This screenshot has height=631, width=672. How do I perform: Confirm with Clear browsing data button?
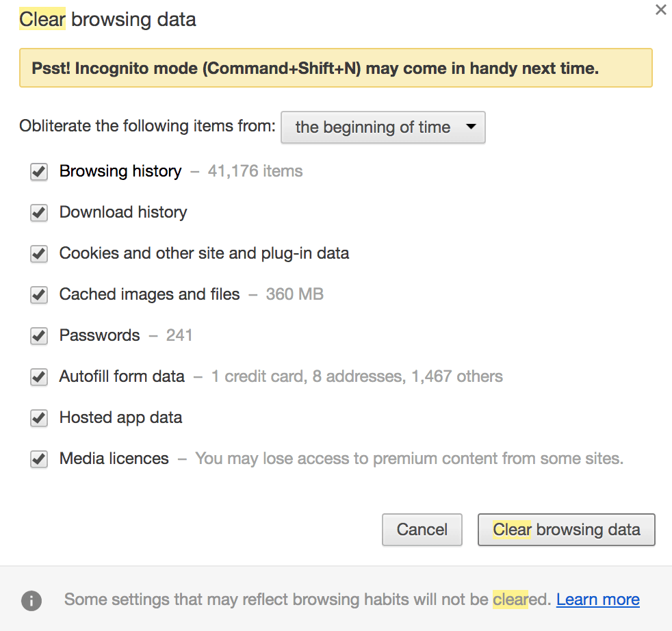click(x=566, y=530)
